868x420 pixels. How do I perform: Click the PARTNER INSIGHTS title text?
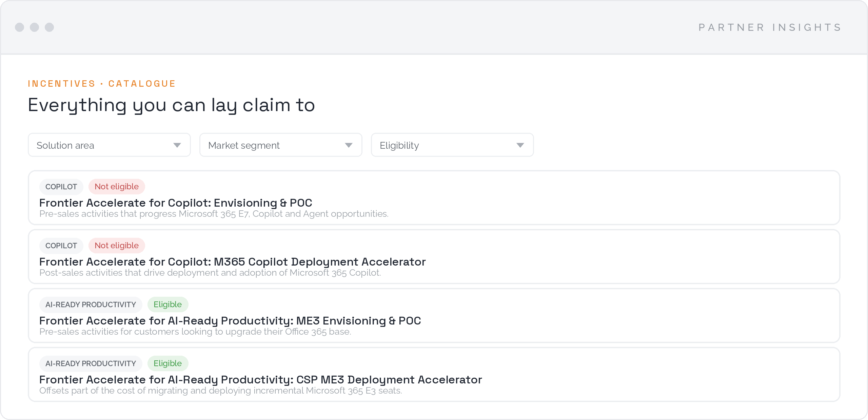coord(770,27)
